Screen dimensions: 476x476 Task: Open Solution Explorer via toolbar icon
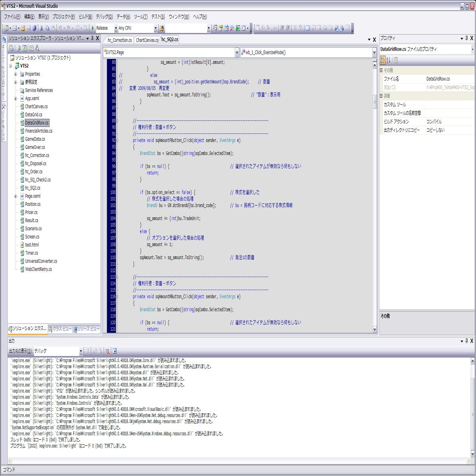[215, 28]
